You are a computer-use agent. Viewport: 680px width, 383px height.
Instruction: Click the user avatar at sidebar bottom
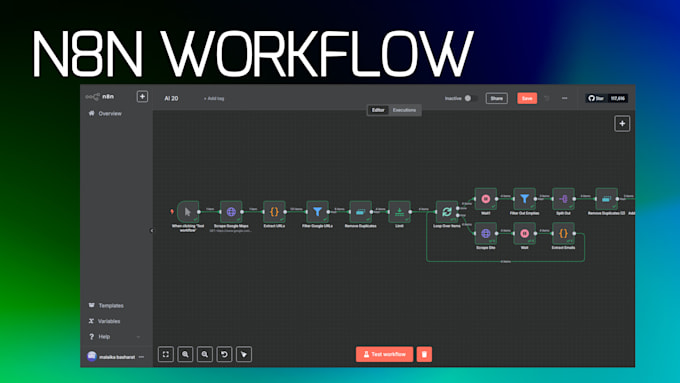pos(92,357)
